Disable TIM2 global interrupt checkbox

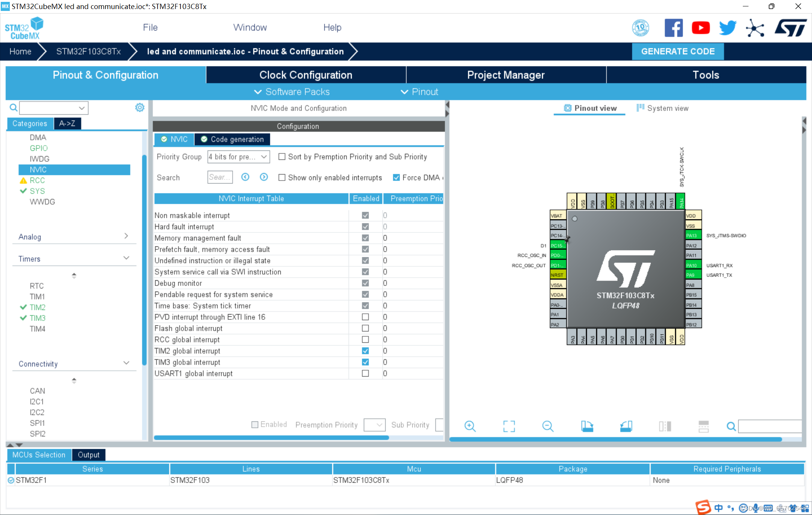(365, 351)
